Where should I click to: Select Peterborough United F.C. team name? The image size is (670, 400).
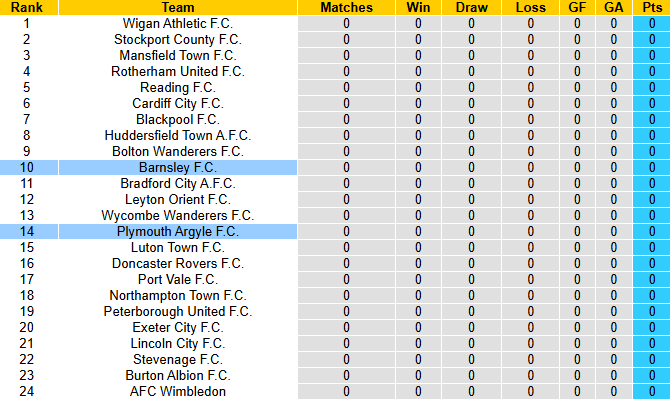point(177,311)
